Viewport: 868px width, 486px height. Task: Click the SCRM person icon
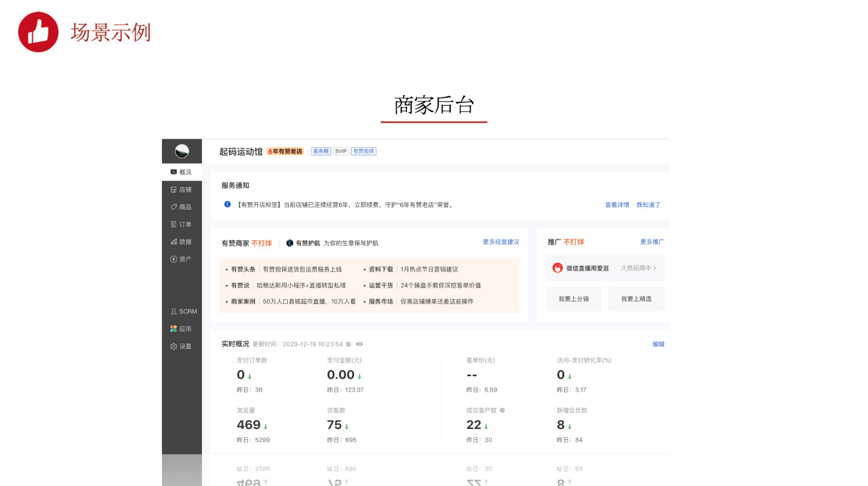tap(174, 312)
